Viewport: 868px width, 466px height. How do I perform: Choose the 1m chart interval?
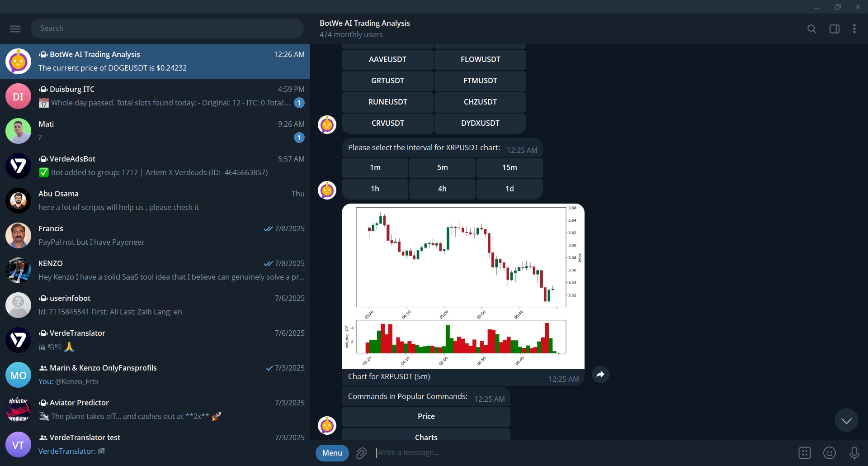pos(375,168)
